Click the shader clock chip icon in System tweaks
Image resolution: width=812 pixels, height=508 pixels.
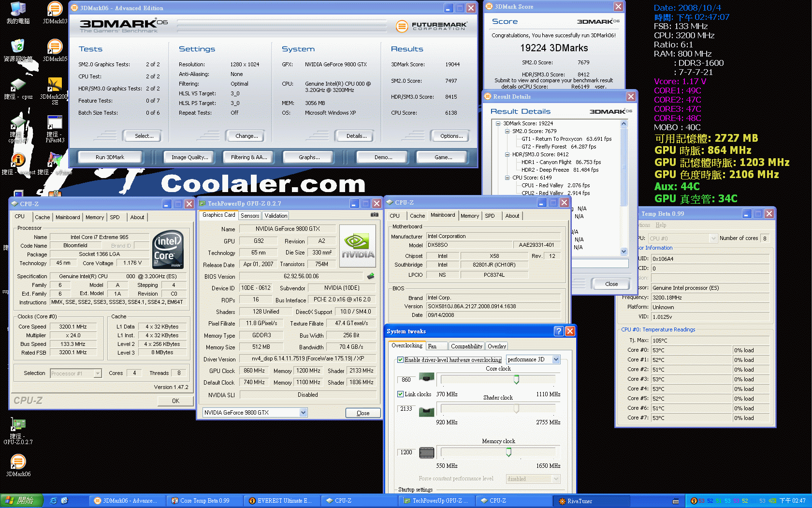[426, 412]
